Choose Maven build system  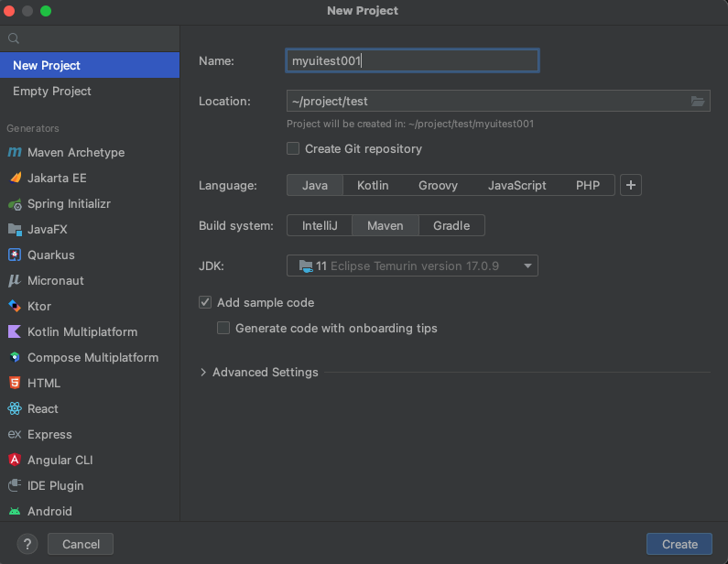tap(386, 225)
